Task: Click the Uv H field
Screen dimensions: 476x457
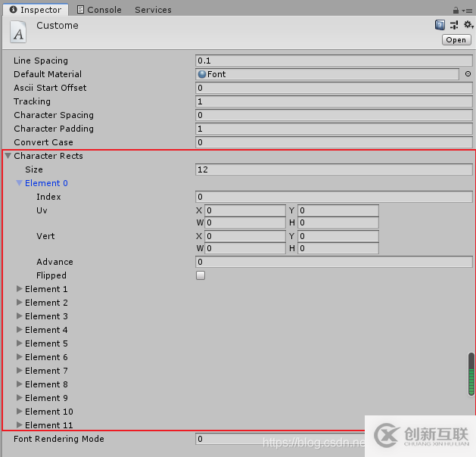Action: click(338, 222)
